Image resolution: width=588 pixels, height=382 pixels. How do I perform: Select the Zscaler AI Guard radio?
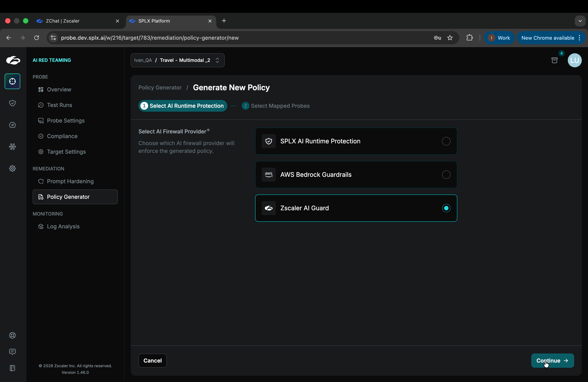point(446,208)
